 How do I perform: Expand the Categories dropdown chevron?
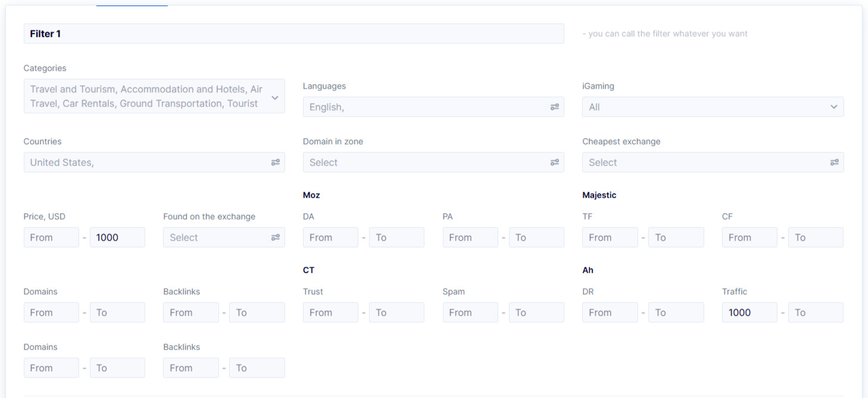pos(275,96)
